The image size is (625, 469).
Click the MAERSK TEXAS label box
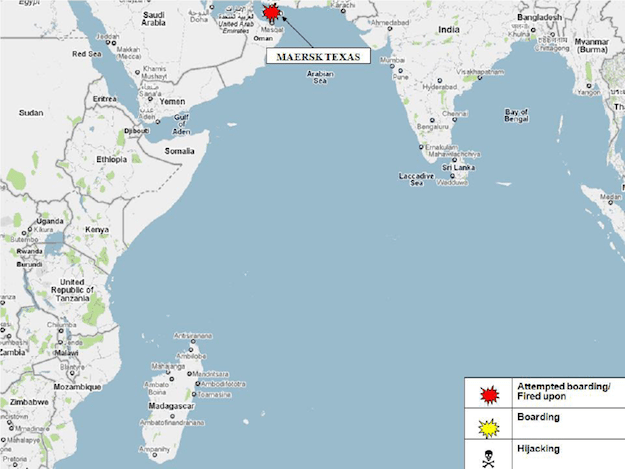pyautogui.click(x=318, y=56)
